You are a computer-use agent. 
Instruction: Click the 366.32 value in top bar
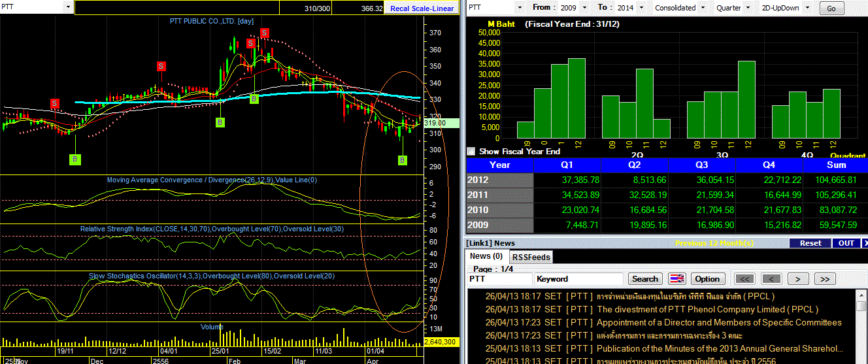pyautogui.click(x=371, y=8)
